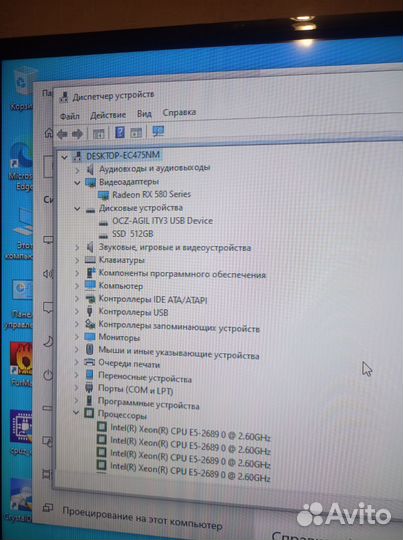Viewport: 403px width, 540px height.
Task: Select the Мониторы category label
Action: [x=119, y=338]
